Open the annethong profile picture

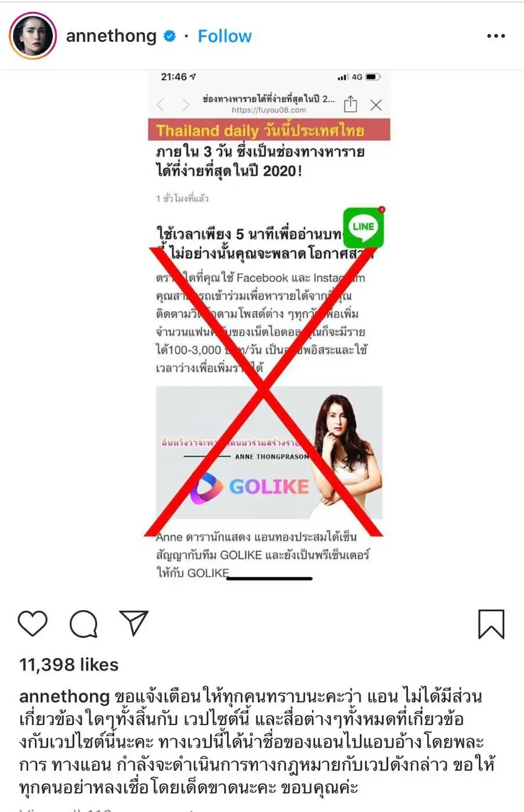pos(33,36)
